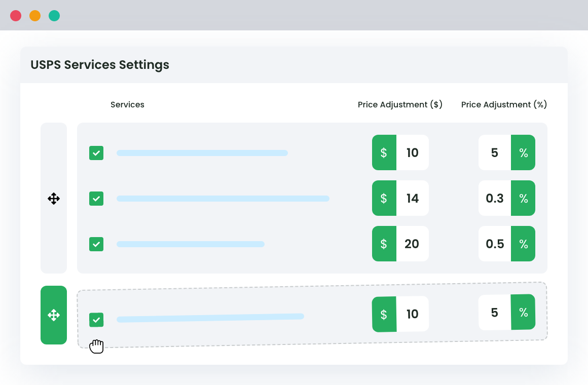Click the green move handle of the dragged row
Image resolution: width=588 pixels, height=385 pixels.
(54, 315)
